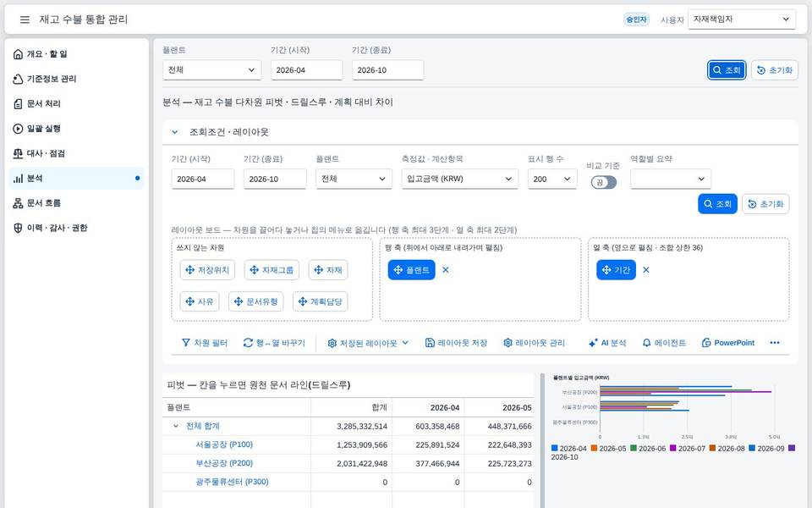Screen dimensions: 812x508
Task: Open 저장된 레이아웃 dropdown
Action: pos(368,343)
